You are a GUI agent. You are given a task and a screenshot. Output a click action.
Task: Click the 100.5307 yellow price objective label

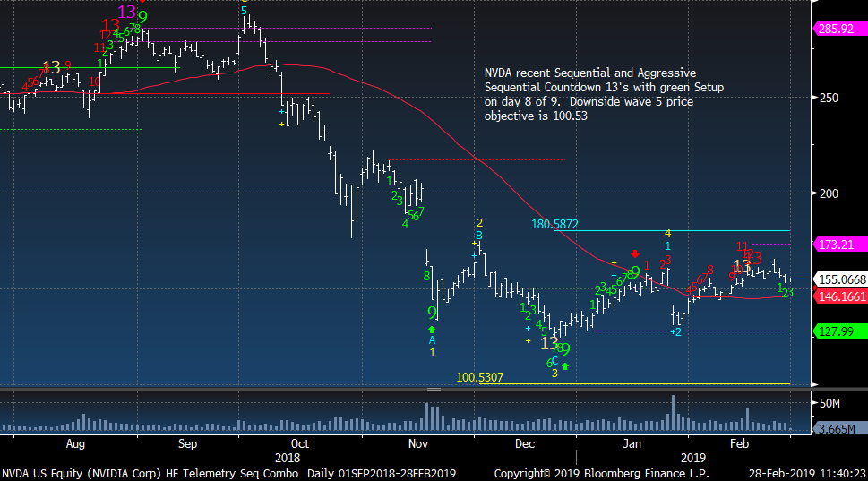[x=480, y=377]
